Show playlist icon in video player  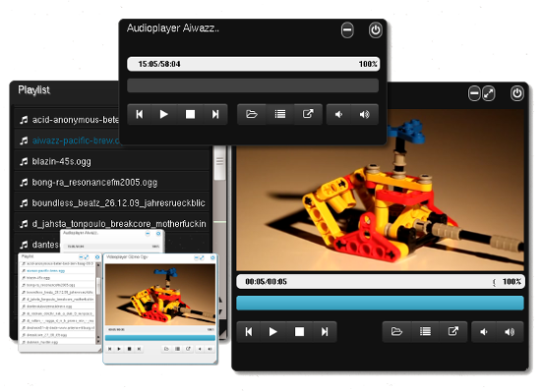coord(425,332)
